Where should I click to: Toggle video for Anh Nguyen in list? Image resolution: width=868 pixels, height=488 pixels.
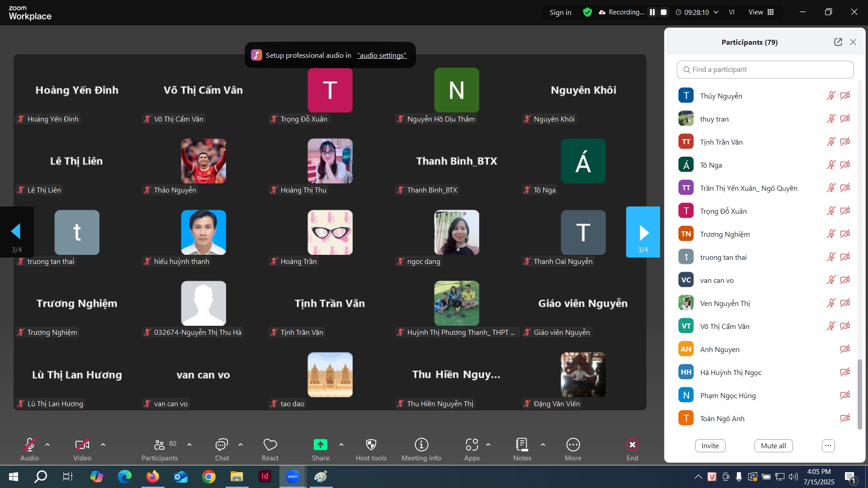click(844, 349)
